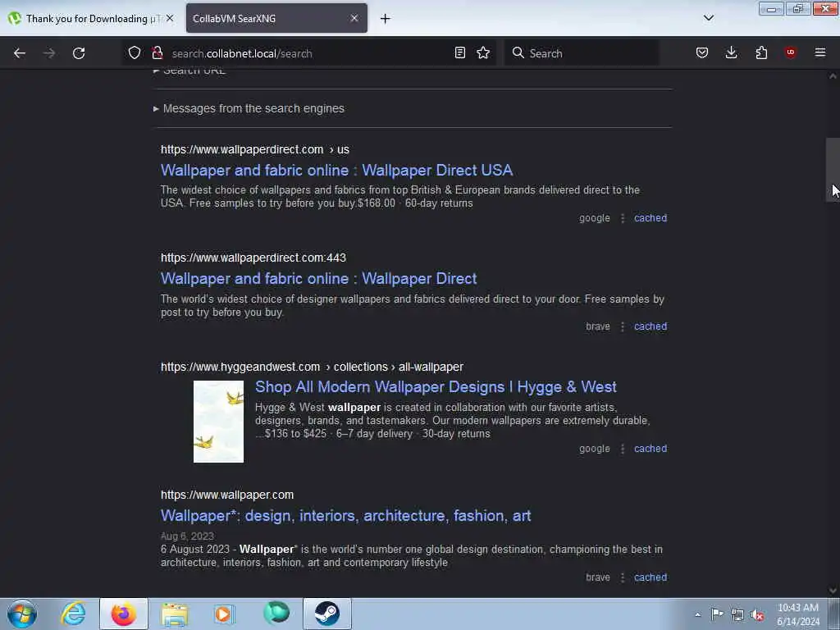840x630 pixels.
Task: Click brave engine label on wallpaperdirect.com:443 result
Action: coord(598,326)
